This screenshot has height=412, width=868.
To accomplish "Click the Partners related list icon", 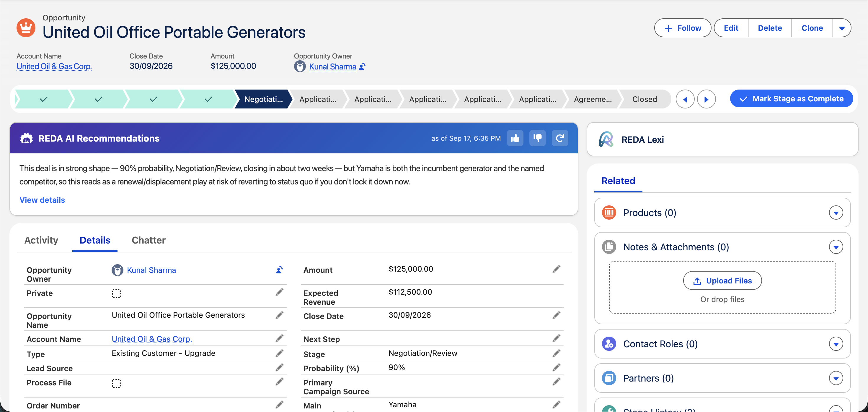I will (x=609, y=378).
